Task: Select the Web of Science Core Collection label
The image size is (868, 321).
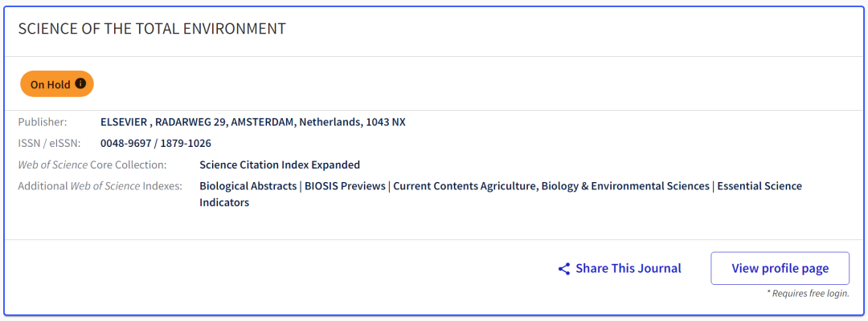Action: [92, 165]
